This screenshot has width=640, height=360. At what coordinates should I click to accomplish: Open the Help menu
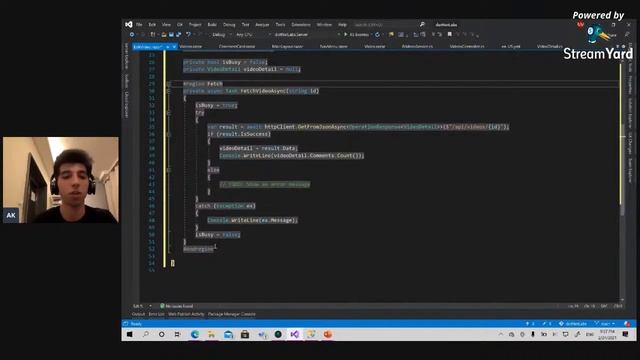(x=342, y=24)
